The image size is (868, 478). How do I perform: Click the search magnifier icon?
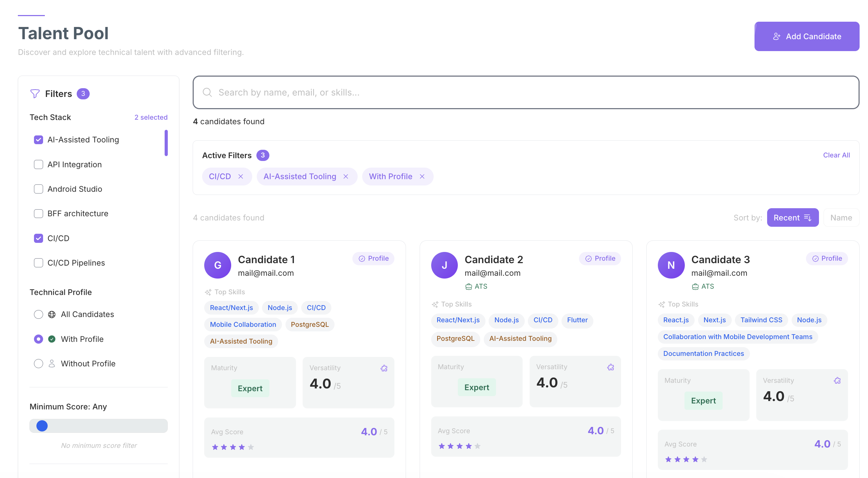point(207,92)
